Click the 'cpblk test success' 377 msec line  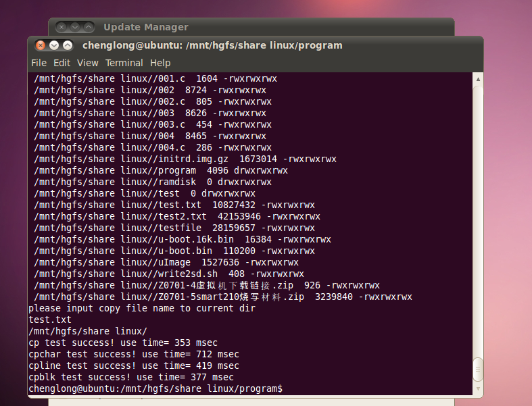click(x=131, y=378)
